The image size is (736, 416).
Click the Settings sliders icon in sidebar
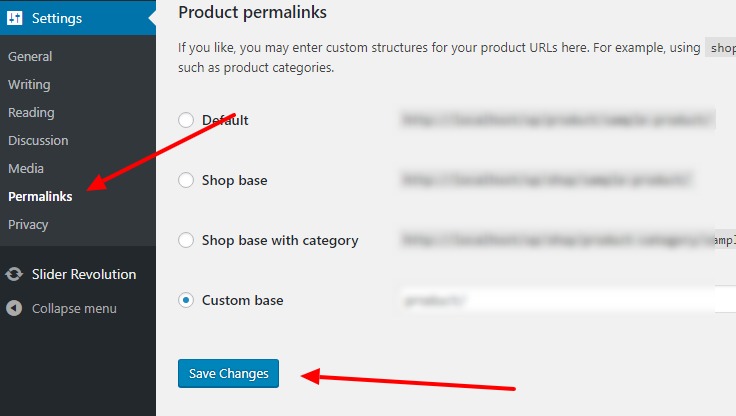15,18
